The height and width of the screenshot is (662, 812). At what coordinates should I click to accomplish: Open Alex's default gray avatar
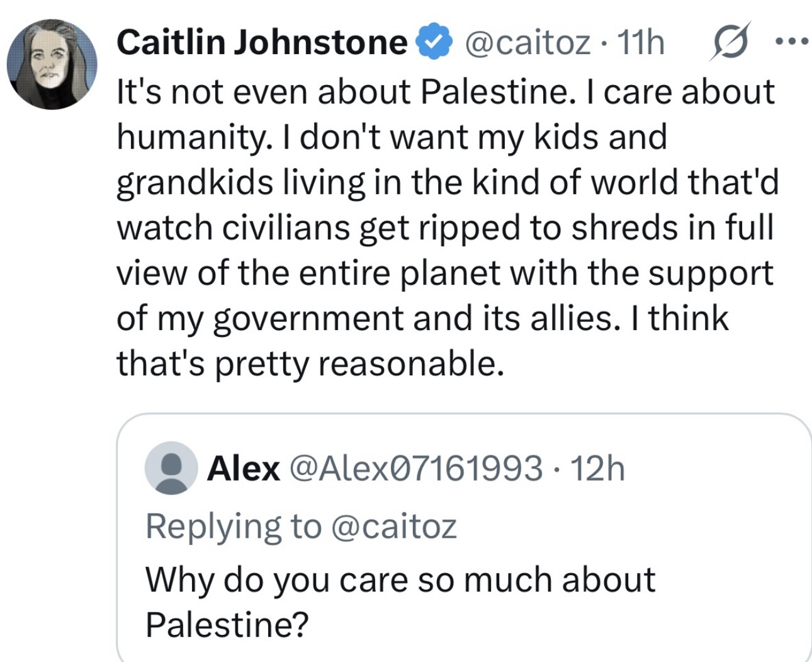(x=171, y=467)
